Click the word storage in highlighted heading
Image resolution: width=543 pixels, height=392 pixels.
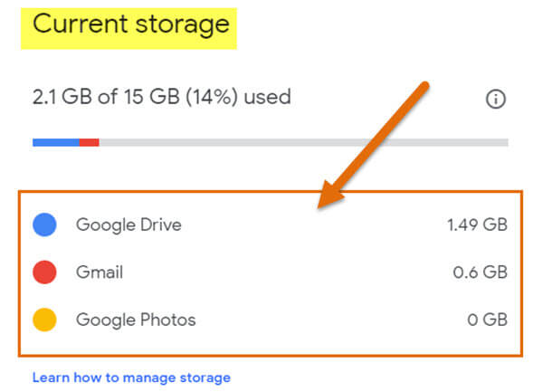[x=182, y=25]
